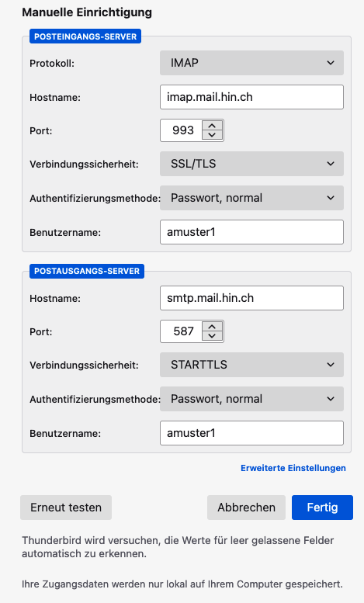Viewport: 364px width, 603px height.
Task: Open incoming Authentifizierungsmethode dropdown
Action: 251,198
